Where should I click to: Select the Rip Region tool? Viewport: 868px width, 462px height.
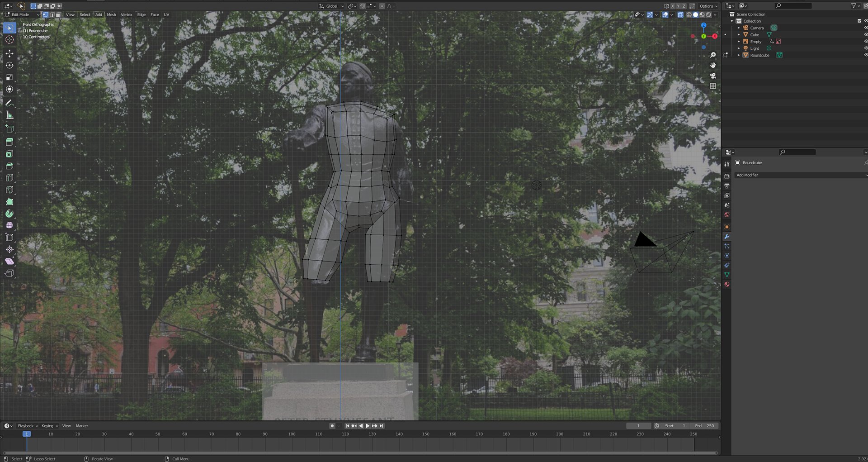pyautogui.click(x=9, y=273)
